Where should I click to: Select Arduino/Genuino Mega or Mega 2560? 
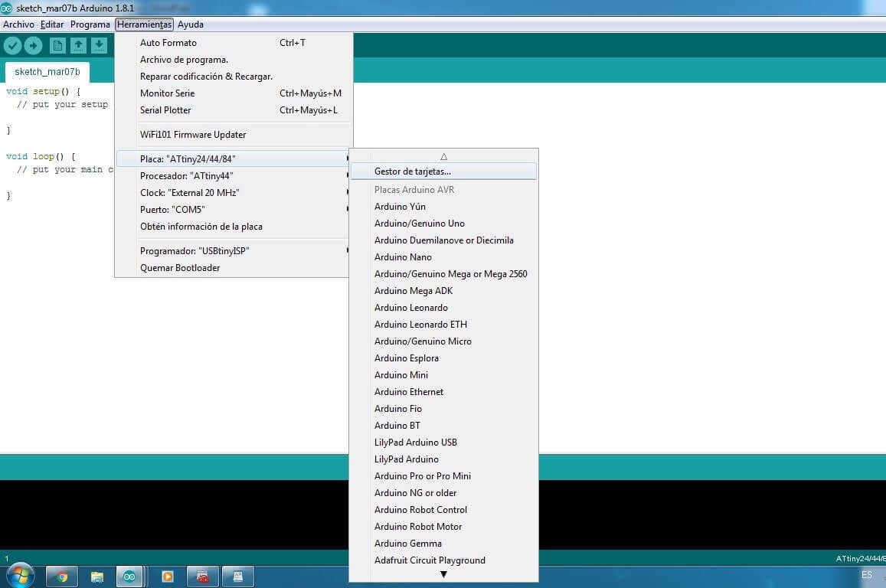(443, 274)
